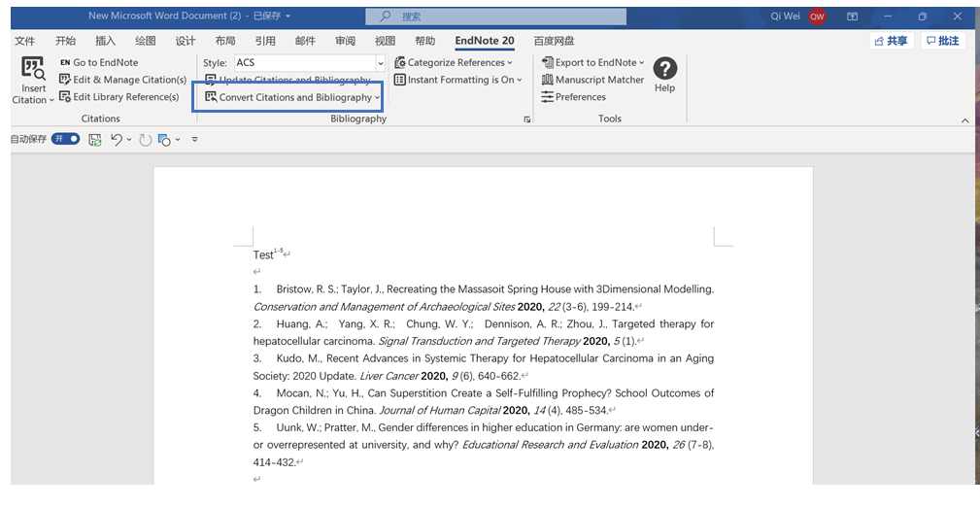Click journal title Liver Cancer
This screenshot has height=508, width=980.
(x=389, y=376)
